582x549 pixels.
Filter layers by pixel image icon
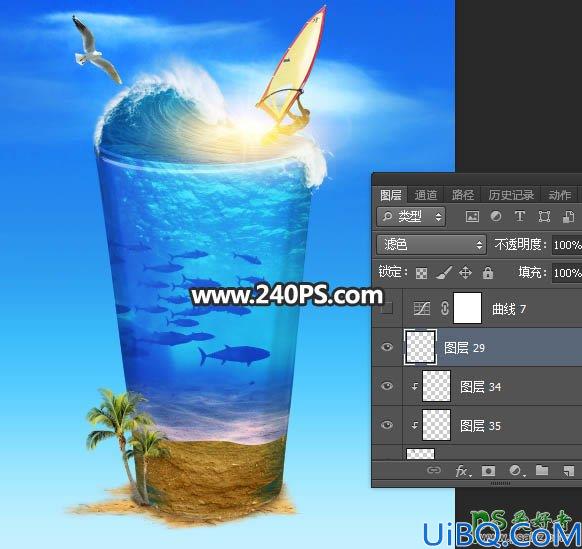click(472, 216)
